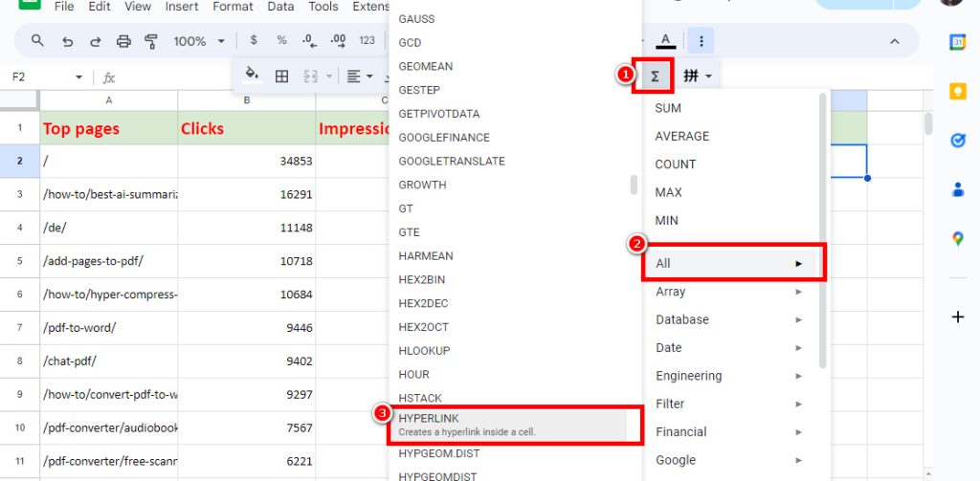The image size is (980, 481).
Task: Redo the last undone action
Action: [x=96, y=41]
